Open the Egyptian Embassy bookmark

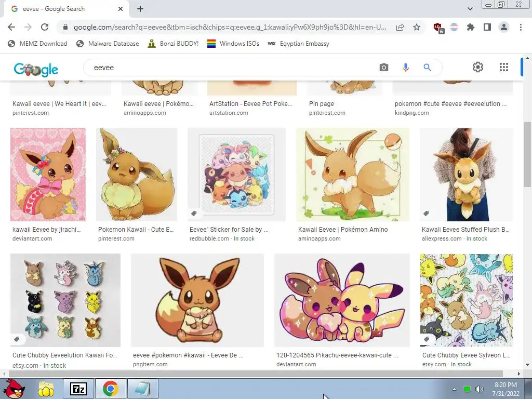[298, 44]
